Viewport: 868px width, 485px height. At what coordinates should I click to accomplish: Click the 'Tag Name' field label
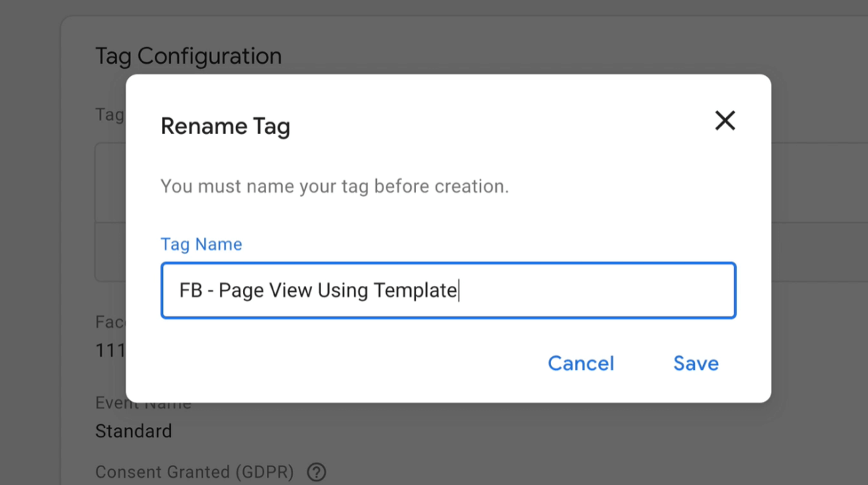coord(201,244)
